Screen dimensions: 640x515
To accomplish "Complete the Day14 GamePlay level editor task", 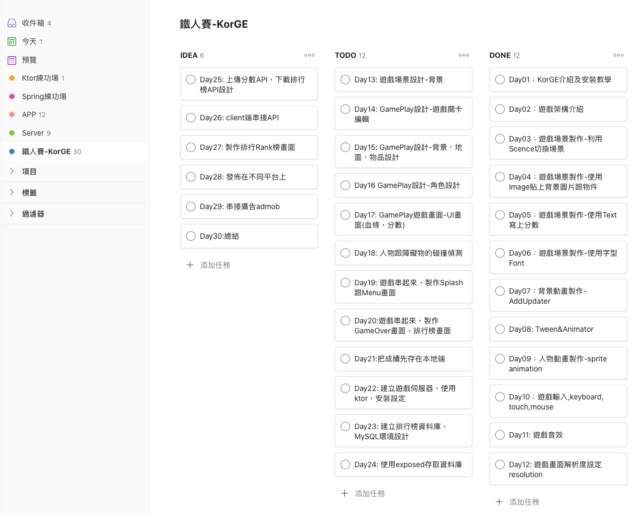I will click(x=345, y=109).
